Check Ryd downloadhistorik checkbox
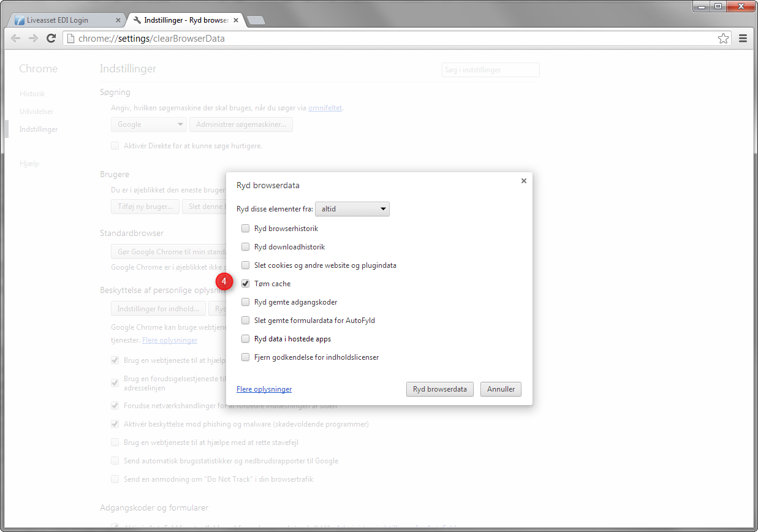758x532 pixels. 245,247
